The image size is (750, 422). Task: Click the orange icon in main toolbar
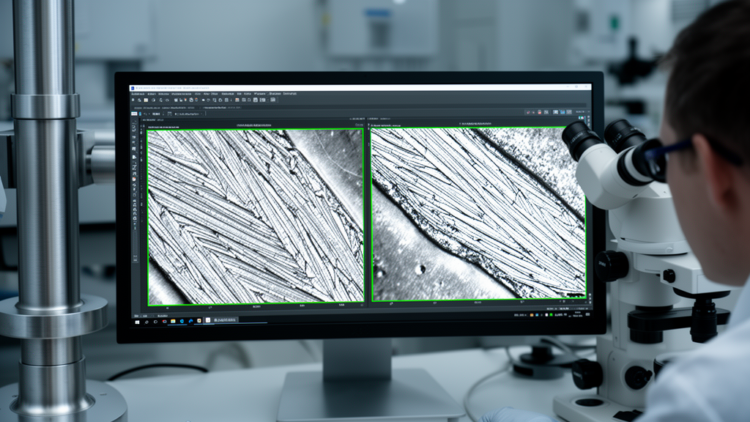[237, 100]
